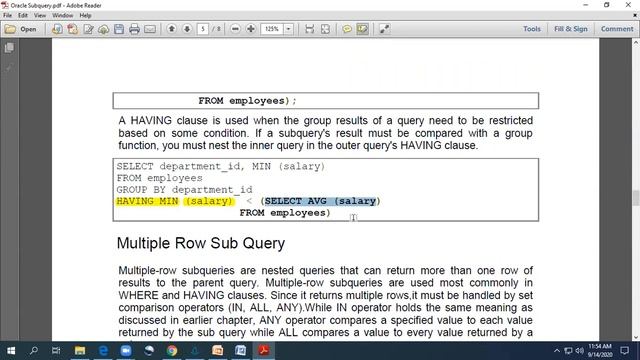
Task: Switch to Adobe Reader taskbar icon
Action: click(x=264, y=351)
